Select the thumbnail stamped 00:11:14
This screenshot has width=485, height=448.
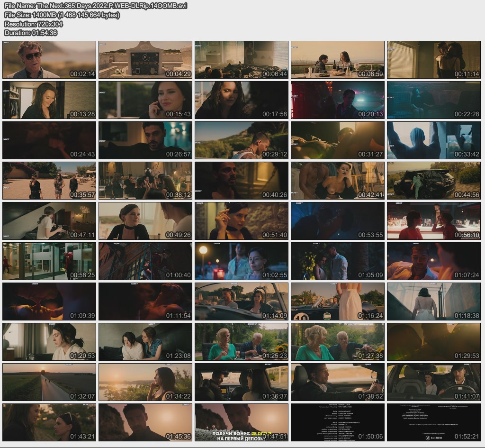pos(434,60)
